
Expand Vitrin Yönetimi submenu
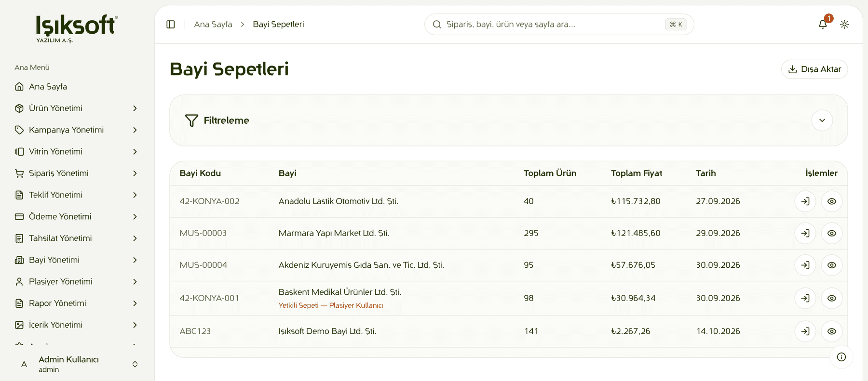pyautogui.click(x=135, y=152)
